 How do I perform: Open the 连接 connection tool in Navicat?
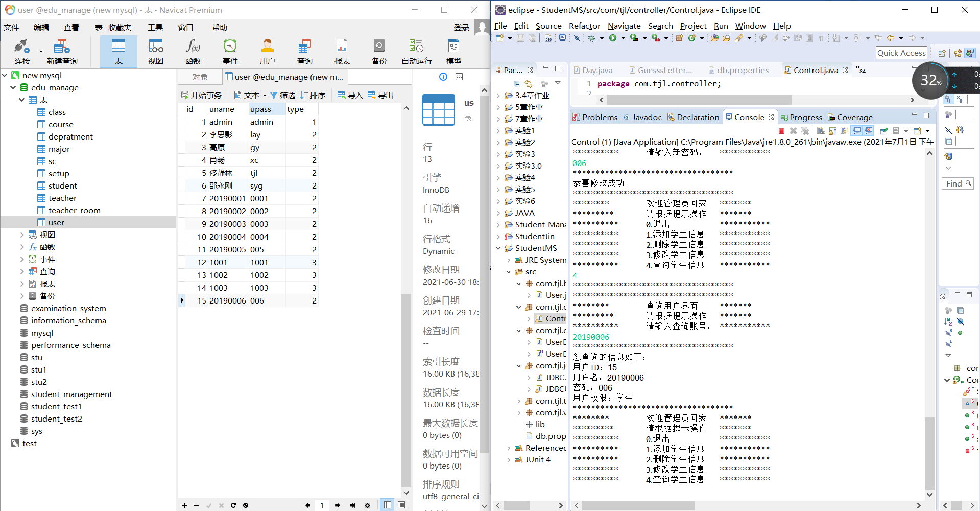pyautogui.click(x=22, y=51)
